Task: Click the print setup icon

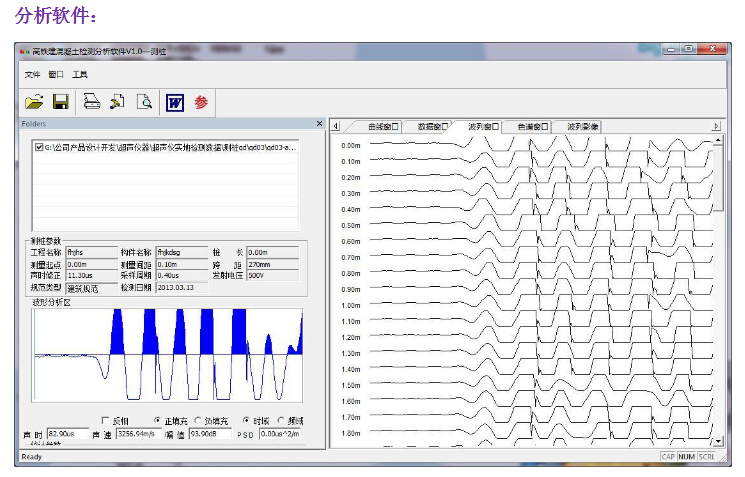Action: coord(117,102)
